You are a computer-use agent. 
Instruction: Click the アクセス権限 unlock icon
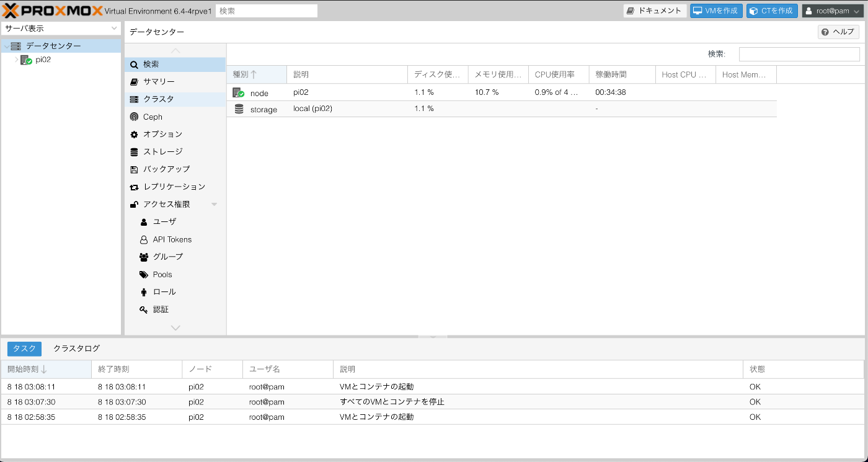[134, 204]
